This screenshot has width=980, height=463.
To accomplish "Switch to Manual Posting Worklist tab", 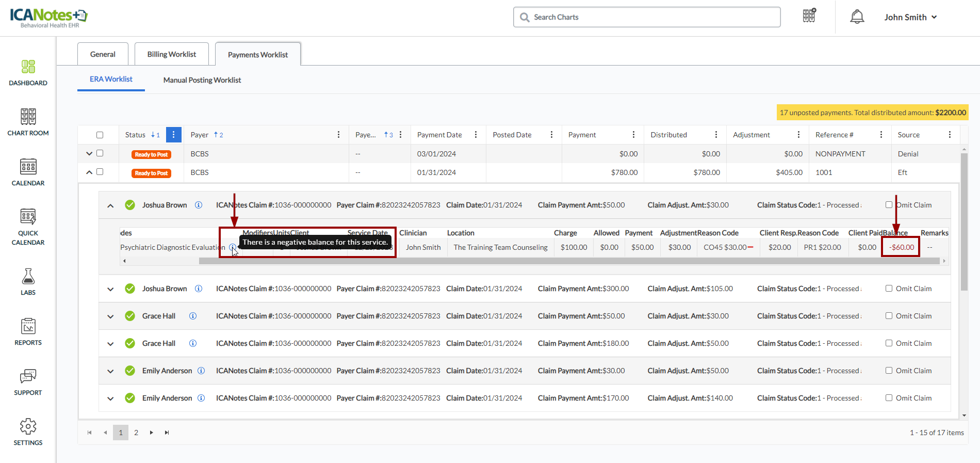I will click(202, 80).
